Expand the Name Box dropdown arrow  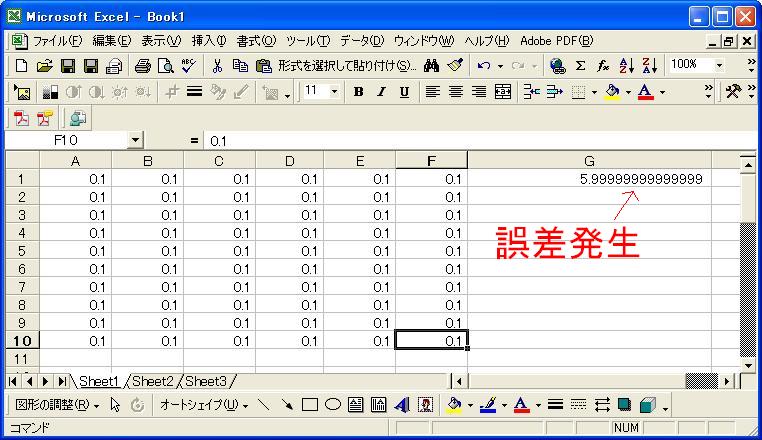point(135,141)
